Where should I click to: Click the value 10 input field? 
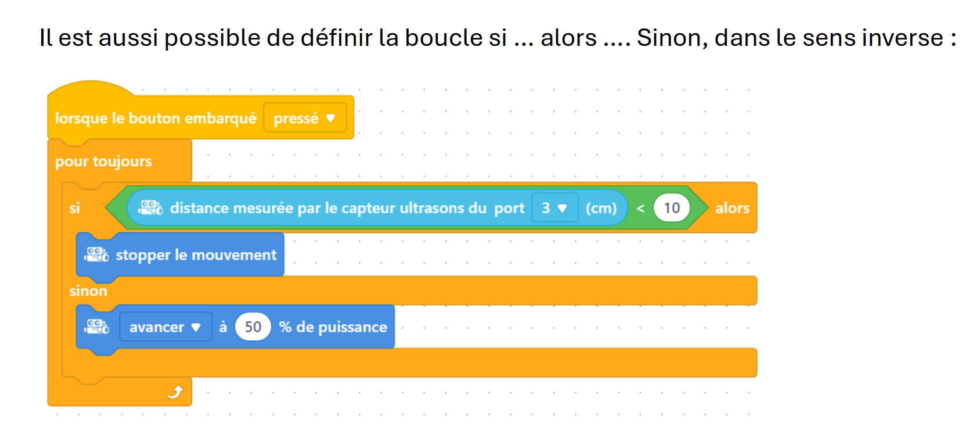pos(672,208)
